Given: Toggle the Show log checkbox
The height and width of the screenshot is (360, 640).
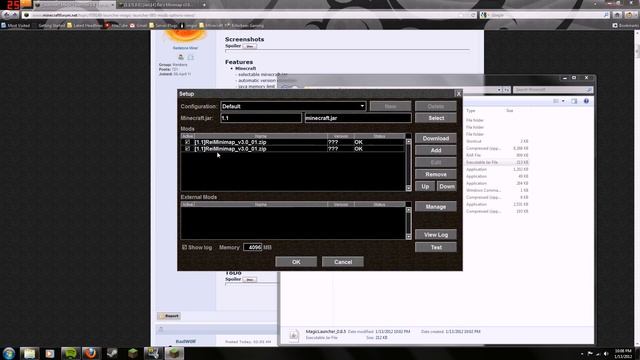Looking at the screenshot, I should pos(184,247).
